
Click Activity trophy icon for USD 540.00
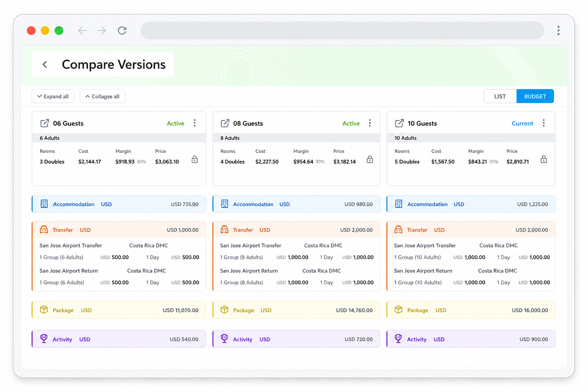point(44,339)
